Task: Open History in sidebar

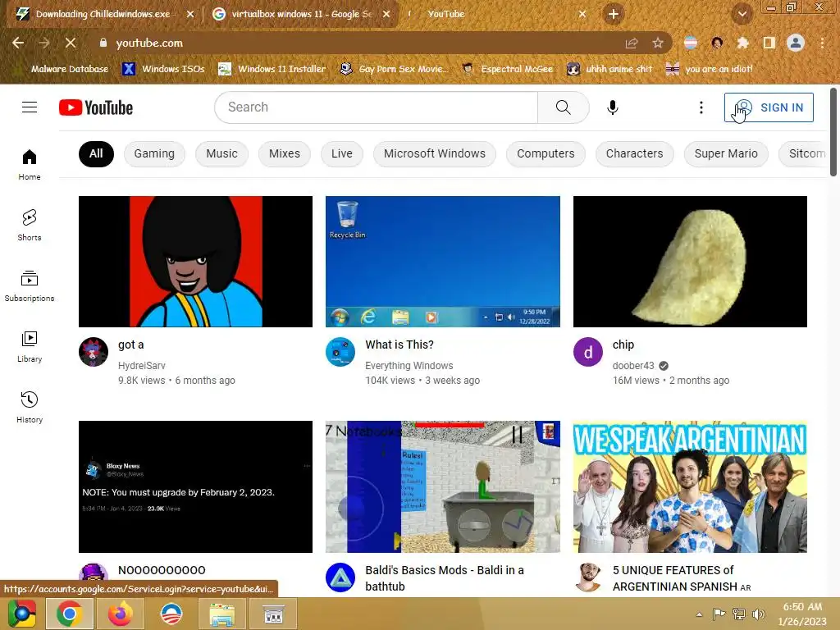Action: click(30, 407)
